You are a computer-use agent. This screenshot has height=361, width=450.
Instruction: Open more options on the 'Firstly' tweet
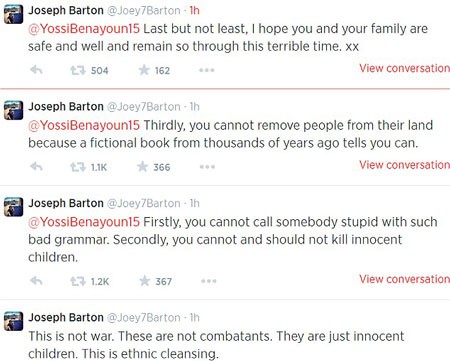[x=209, y=281]
